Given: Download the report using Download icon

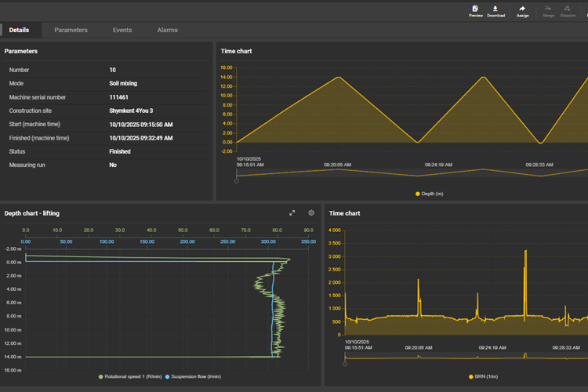Looking at the screenshot, I should point(495,10).
